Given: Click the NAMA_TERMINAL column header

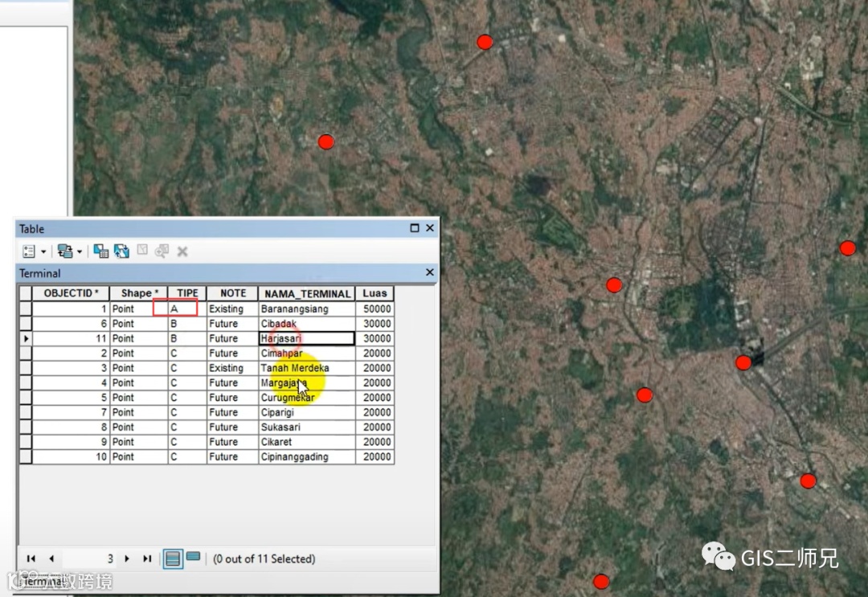Looking at the screenshot, I should [307, 293].
